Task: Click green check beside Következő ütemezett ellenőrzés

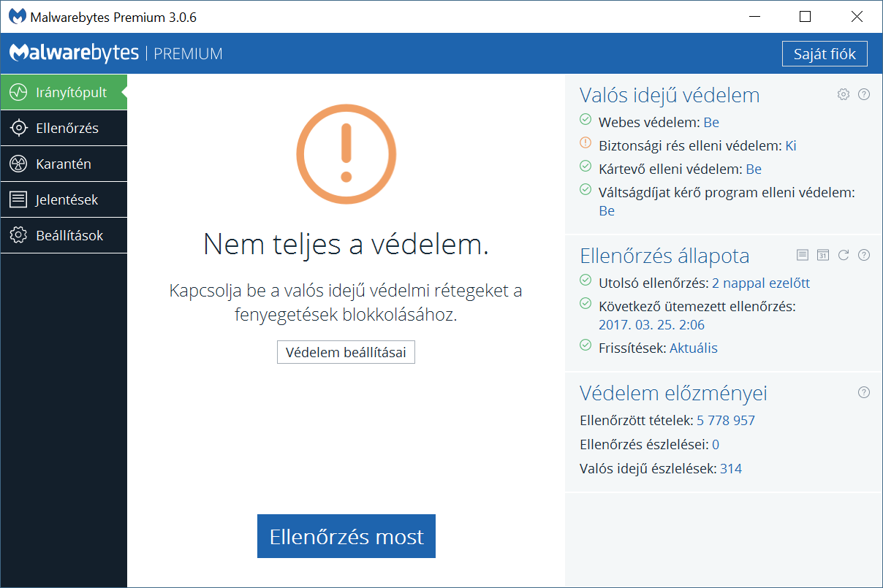Action: (x=585, y=304)
